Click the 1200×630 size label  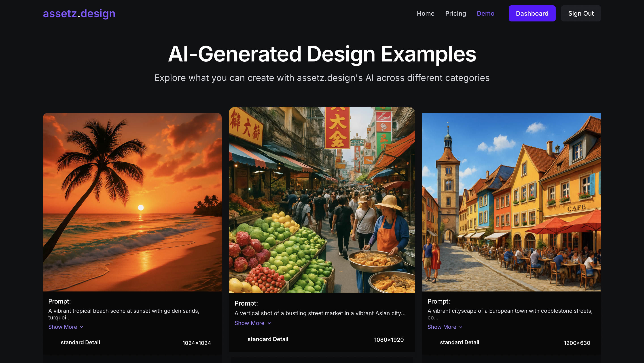[577, 343]
